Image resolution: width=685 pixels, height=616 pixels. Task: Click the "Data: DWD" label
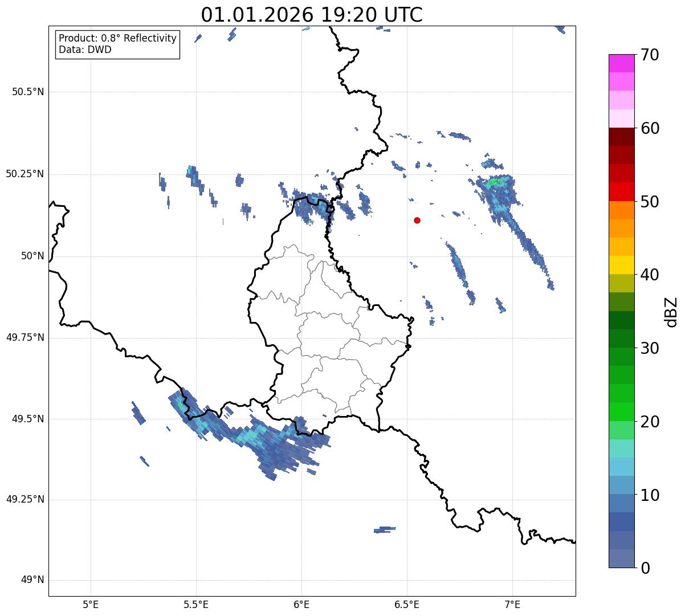tap(85, 50)
